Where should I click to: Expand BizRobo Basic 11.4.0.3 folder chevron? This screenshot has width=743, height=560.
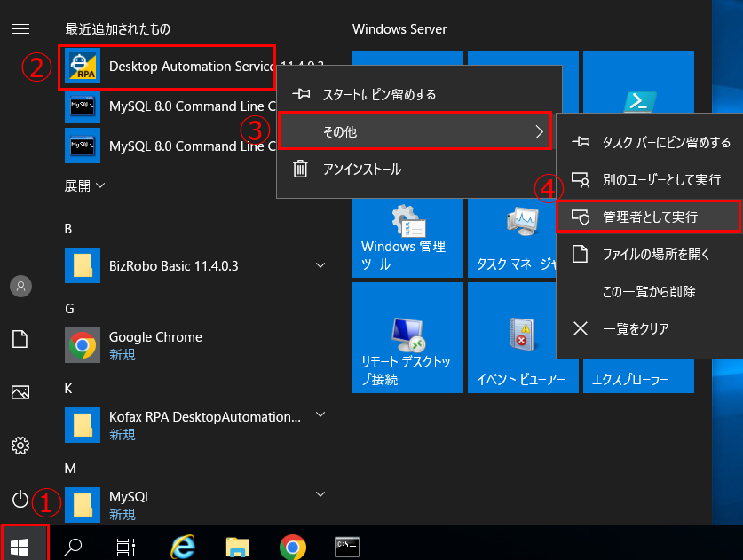(320, 265)
